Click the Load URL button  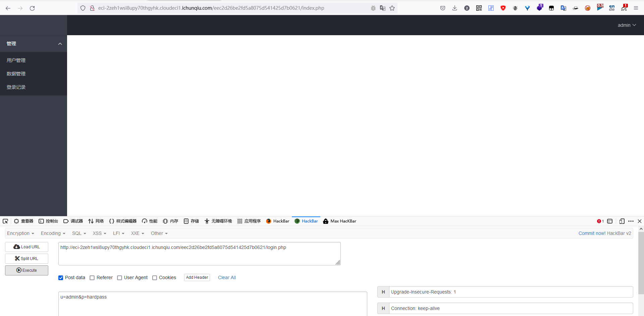(x=26, y=247)
